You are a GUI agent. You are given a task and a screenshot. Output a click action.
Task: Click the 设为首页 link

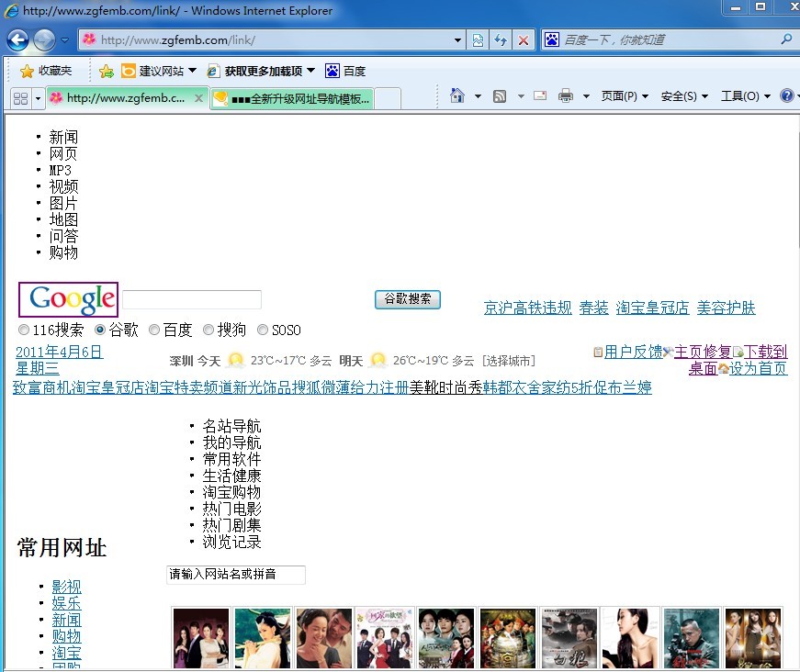tap(758, 368)
